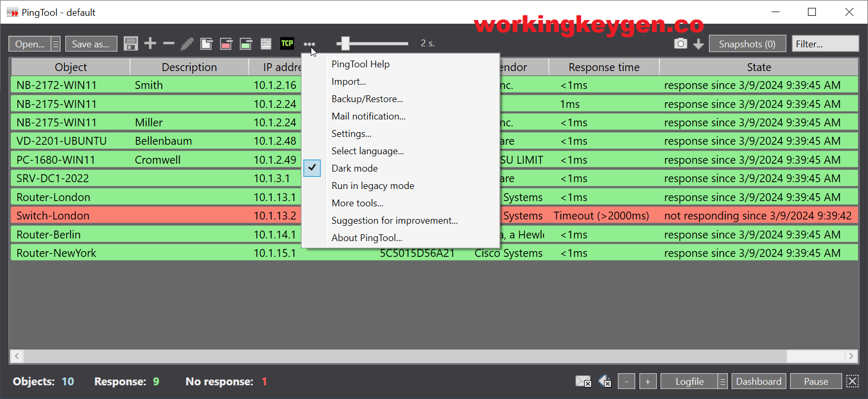The height and width of the screenshot is (399, 868).
Task: Click the Timeout (>2000ms) cell
Action: coord(601,216)
